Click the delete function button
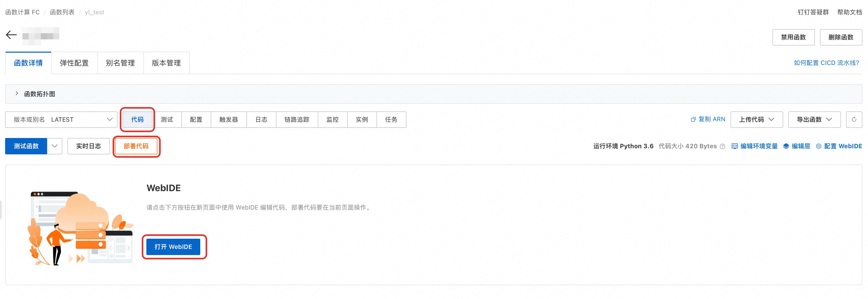Viewport: 868px width, 299px height. pos(840,37)
